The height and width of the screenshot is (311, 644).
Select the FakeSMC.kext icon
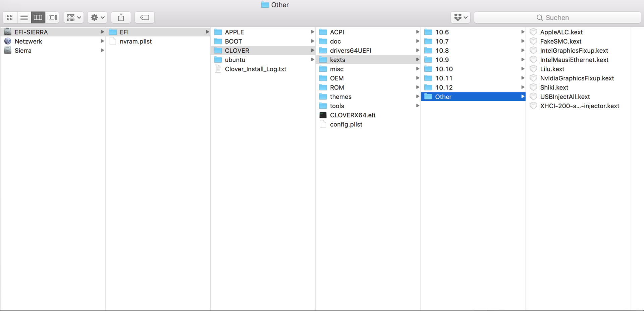coord(533,41)
